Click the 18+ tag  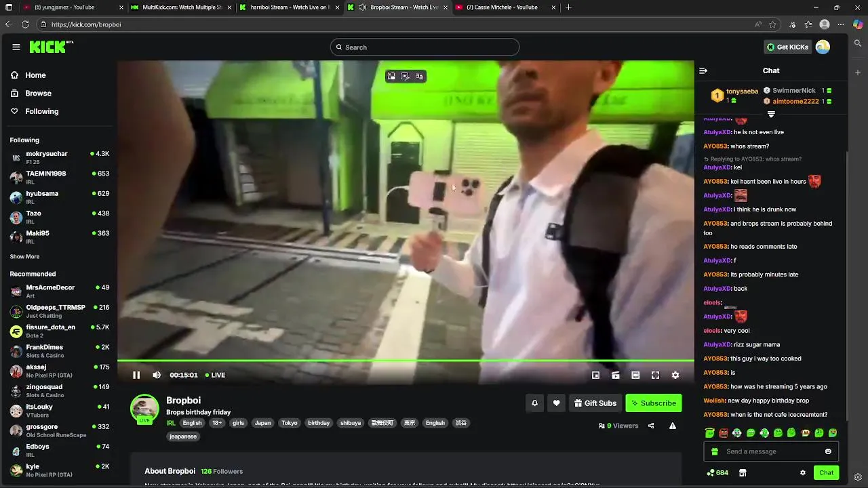click(x=217, y=423)
